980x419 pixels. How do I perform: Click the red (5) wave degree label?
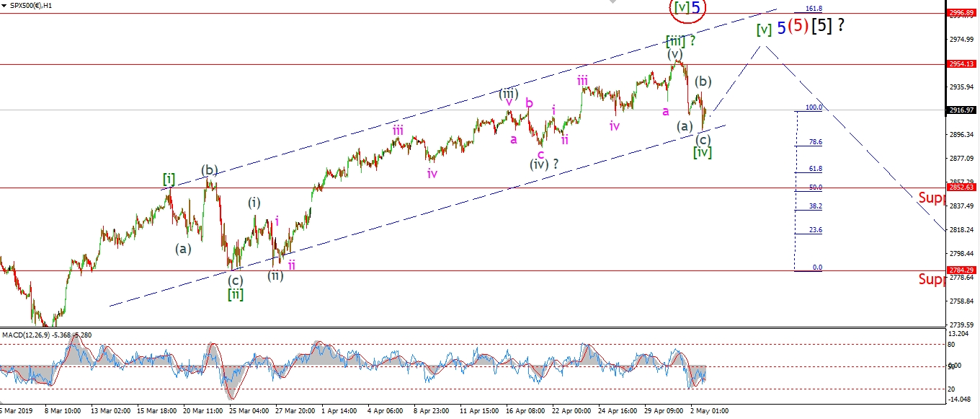click(x=797, y=27)
